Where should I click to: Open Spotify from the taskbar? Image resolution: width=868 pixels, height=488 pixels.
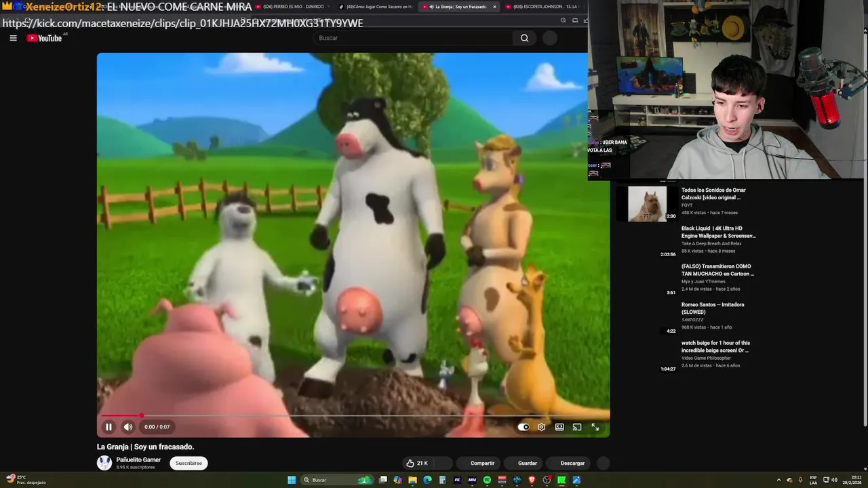tap(487, 480)
